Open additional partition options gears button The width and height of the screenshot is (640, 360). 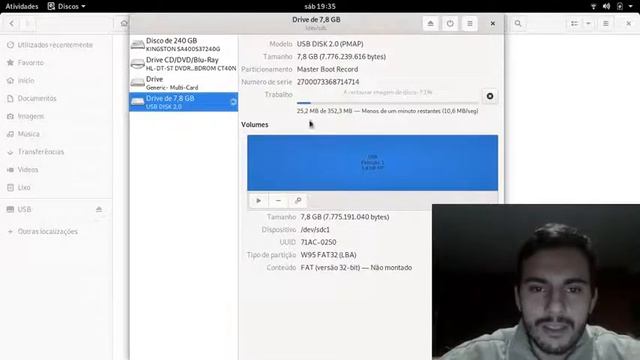point(298,200)
